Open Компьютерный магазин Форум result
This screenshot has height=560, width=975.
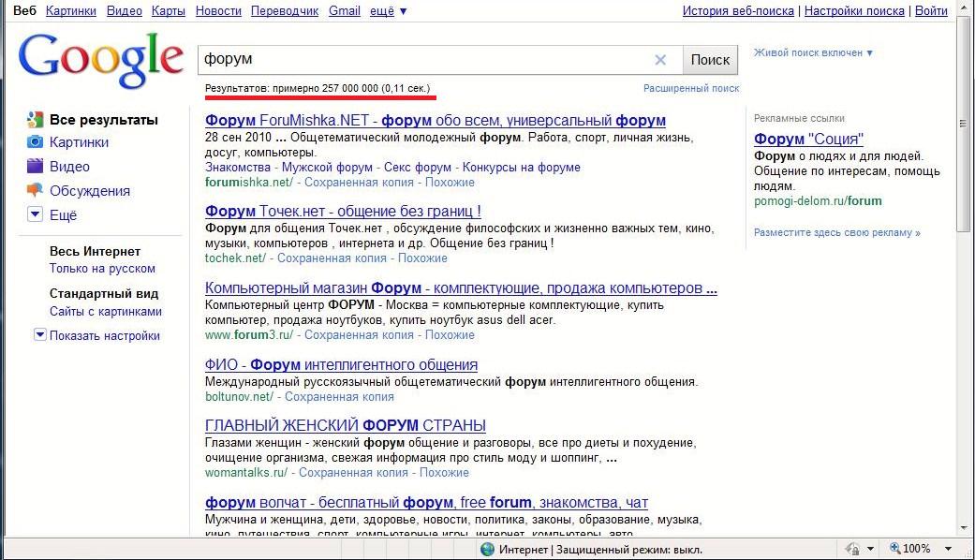(x=461, y=288)
